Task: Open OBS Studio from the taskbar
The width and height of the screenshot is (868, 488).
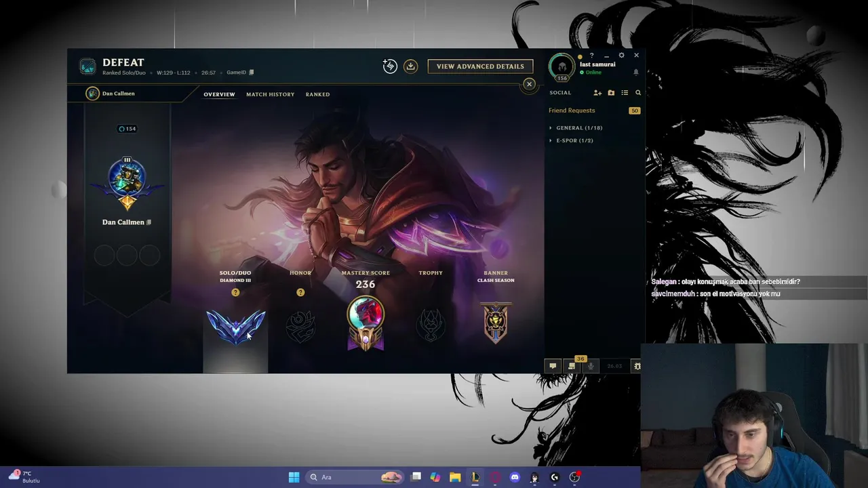Action: tap(574, 477)
